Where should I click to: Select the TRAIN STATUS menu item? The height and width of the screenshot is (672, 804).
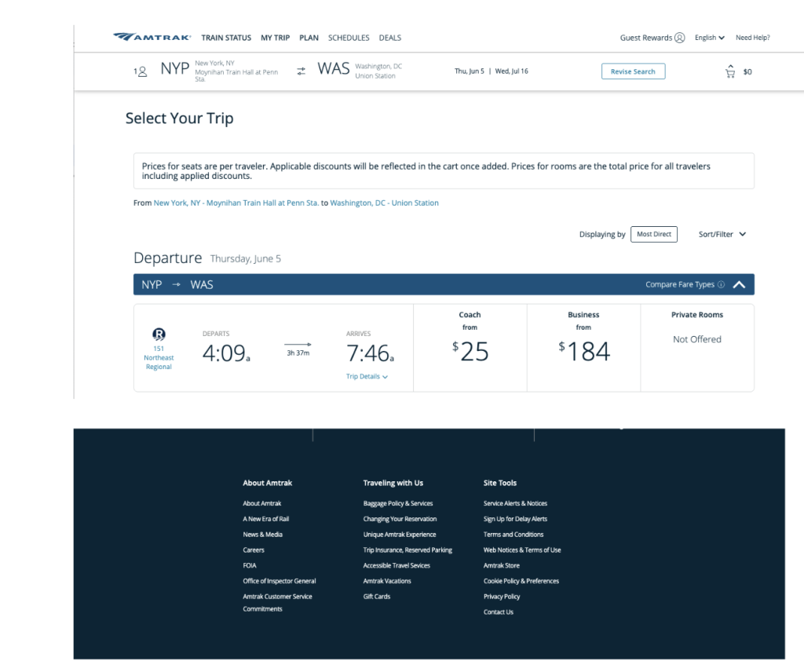click(226, 37)
